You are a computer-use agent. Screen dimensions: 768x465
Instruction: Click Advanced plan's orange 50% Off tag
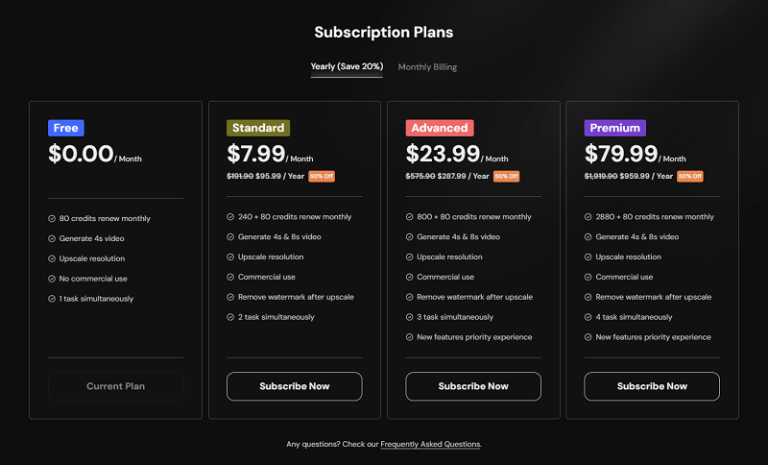(506, 176)
